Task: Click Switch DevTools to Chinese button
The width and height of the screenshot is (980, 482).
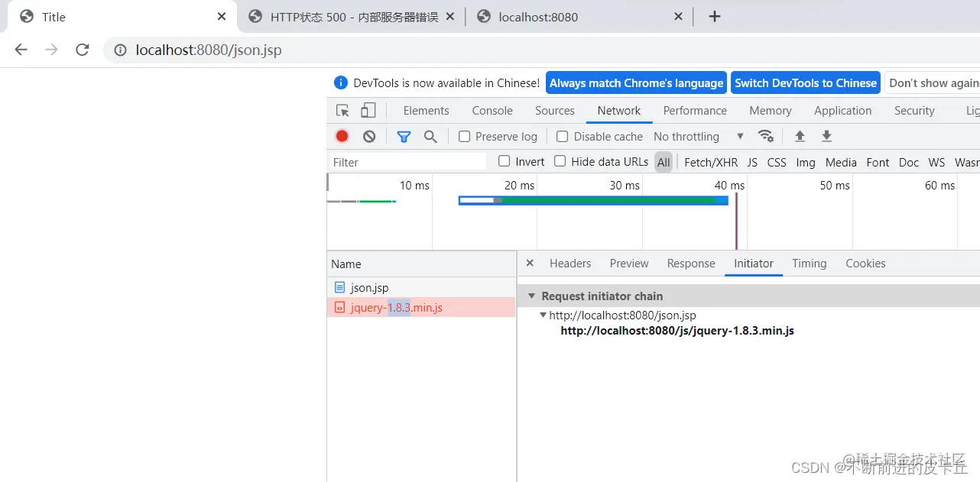Action: coord(806,82)
